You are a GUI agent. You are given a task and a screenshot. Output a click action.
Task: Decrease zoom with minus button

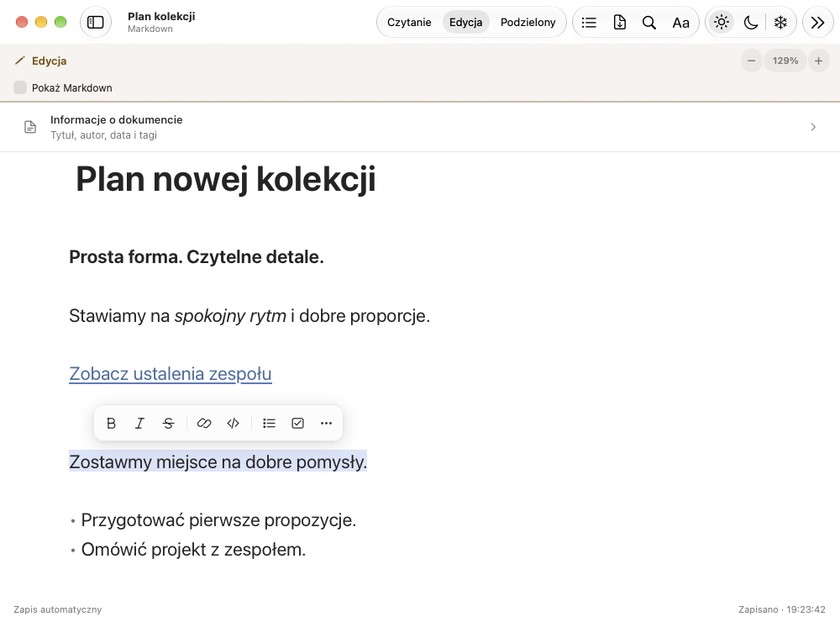752,61
